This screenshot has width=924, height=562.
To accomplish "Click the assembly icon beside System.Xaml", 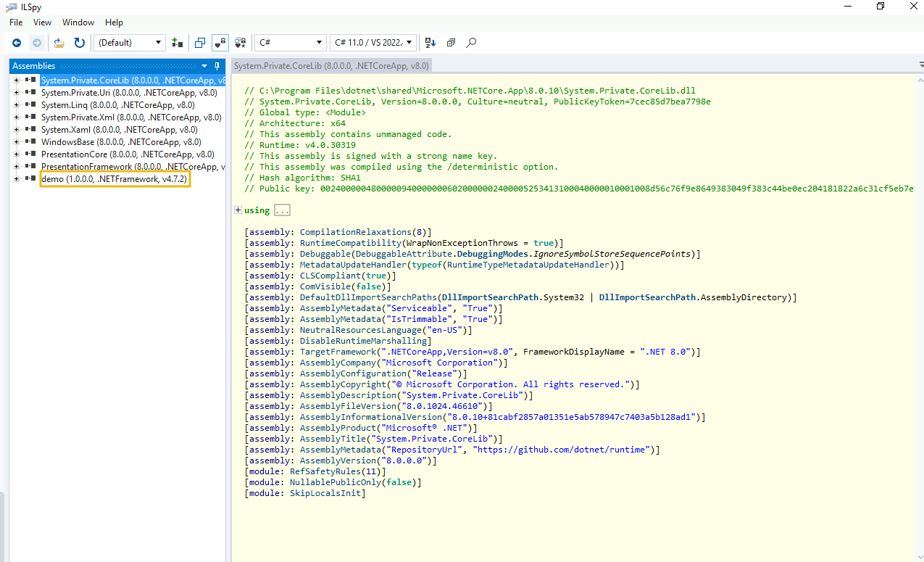I will tap(31, 130).
